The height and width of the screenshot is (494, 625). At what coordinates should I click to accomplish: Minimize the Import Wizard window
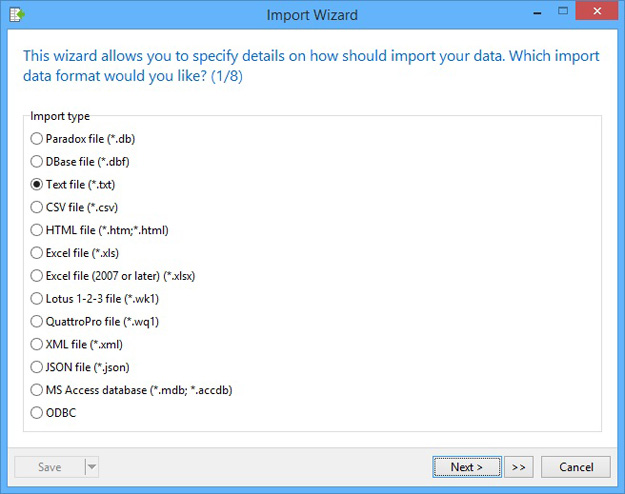(537, 13)
